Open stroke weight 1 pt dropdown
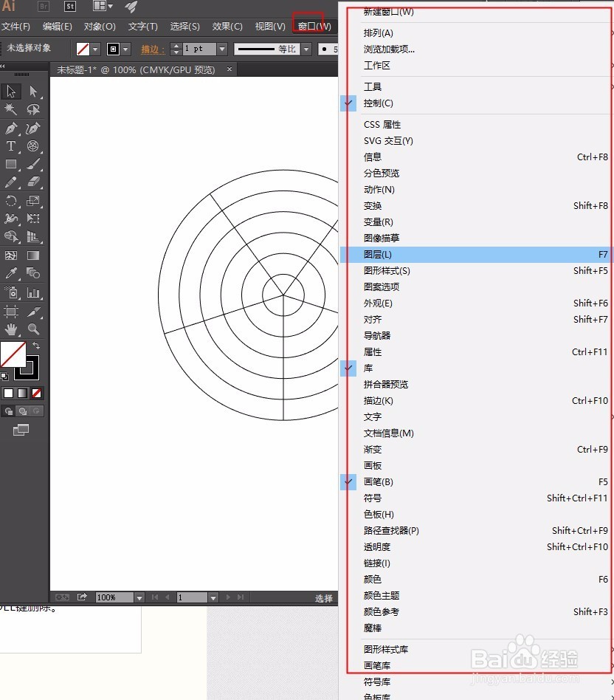 [222, 49]
